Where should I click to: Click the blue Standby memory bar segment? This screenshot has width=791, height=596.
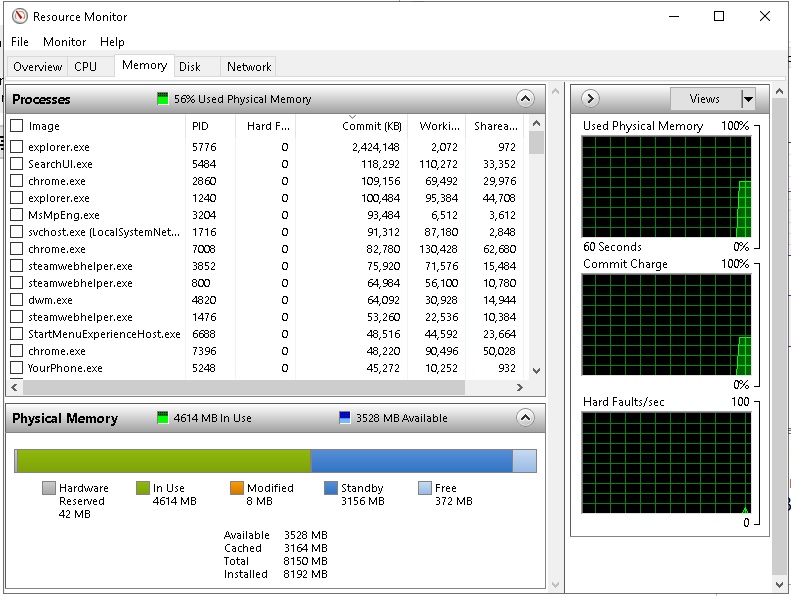[x=412, y=461]
